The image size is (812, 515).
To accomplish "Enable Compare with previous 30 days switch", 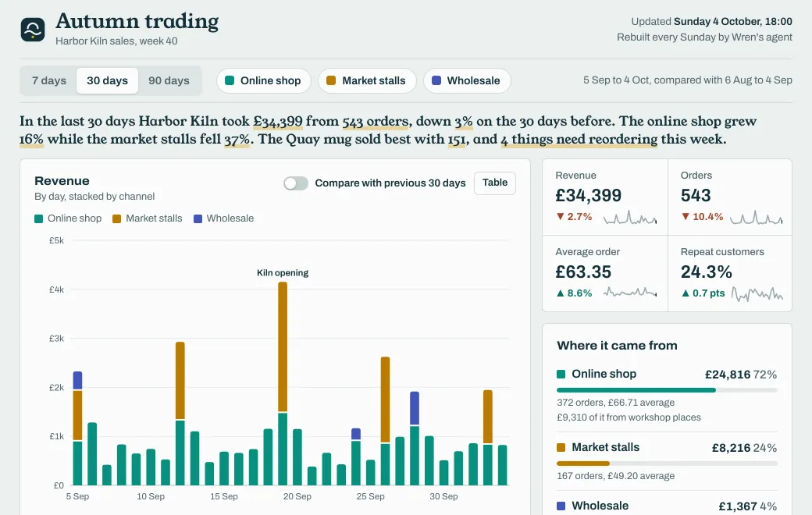I will [296, 183].
